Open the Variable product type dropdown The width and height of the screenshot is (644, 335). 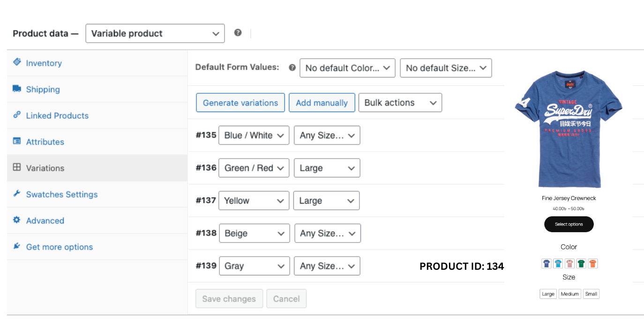pyautogui.click(x=155, y=34)
